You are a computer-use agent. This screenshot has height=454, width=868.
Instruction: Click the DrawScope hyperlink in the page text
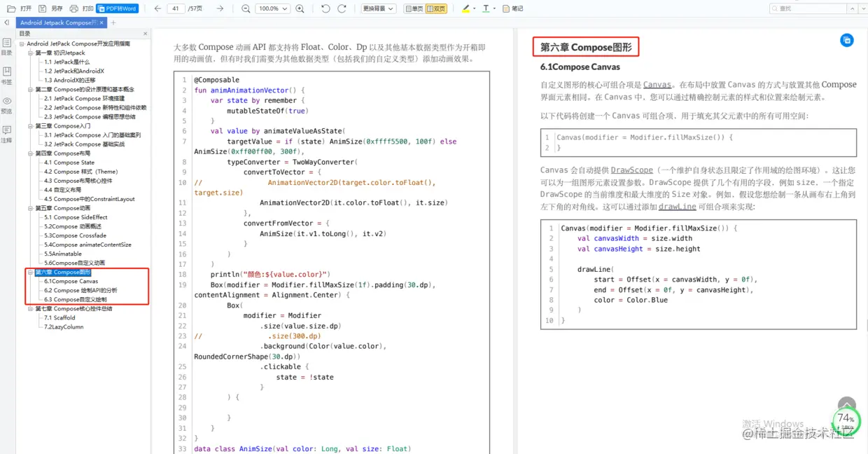tap(632, 170)
